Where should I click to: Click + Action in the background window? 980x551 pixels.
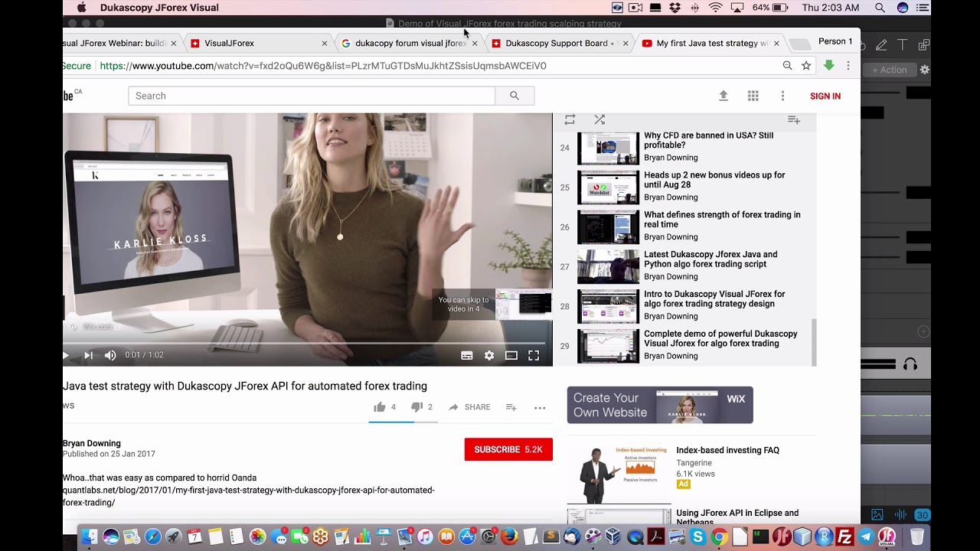[889, 70]
